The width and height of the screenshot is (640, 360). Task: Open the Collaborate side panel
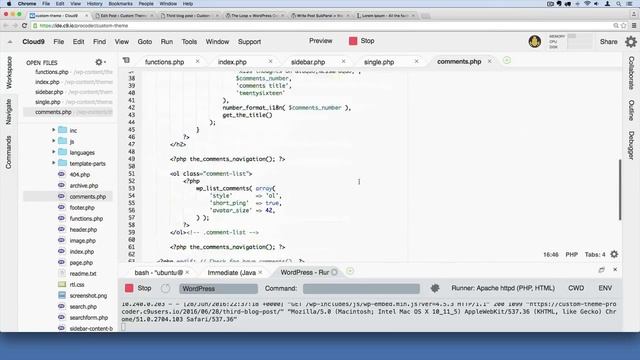click(x=631, y=73)
